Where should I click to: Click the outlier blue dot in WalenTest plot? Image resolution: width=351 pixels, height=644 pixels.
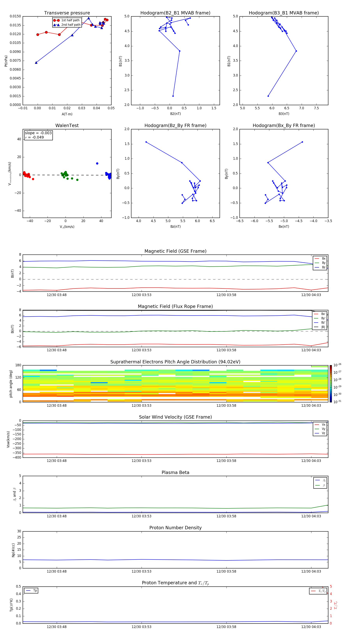click(97, 164)
